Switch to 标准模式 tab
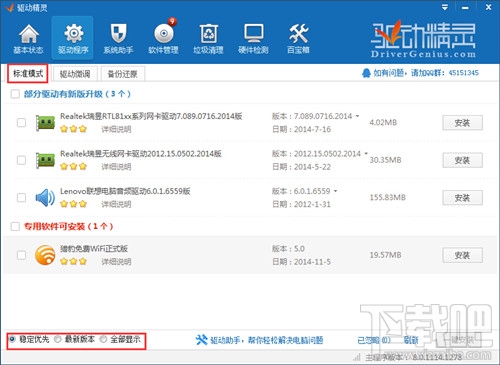Image resolution: width=500 pixels, height=365 pixels. 28,74
